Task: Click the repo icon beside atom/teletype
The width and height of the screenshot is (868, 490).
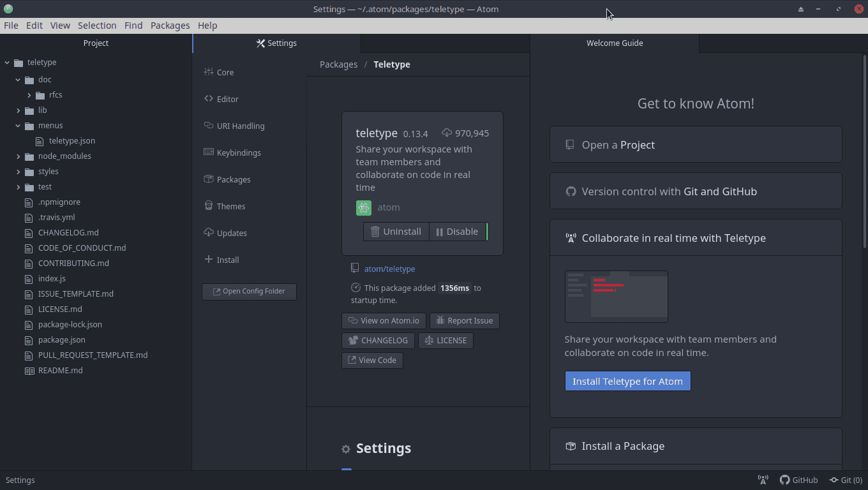Action: (x=355, y=269)
